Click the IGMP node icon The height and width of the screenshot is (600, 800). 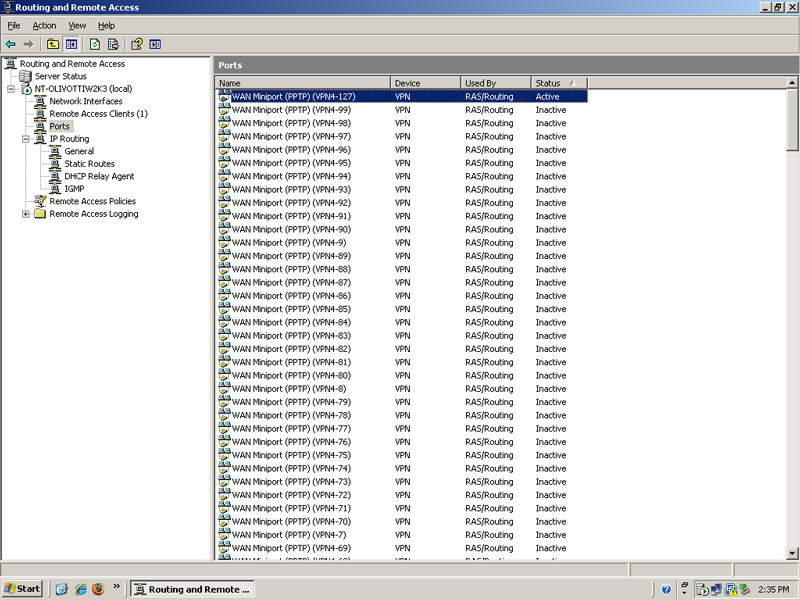click(55, 189)
